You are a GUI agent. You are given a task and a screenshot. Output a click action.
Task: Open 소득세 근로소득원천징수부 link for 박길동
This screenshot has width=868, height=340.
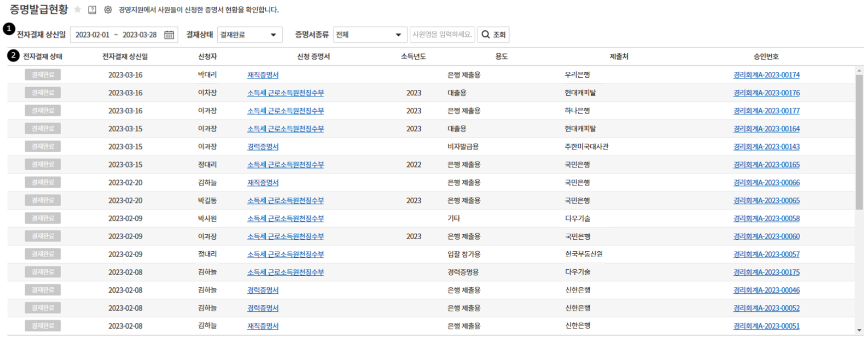coord(285,200)
